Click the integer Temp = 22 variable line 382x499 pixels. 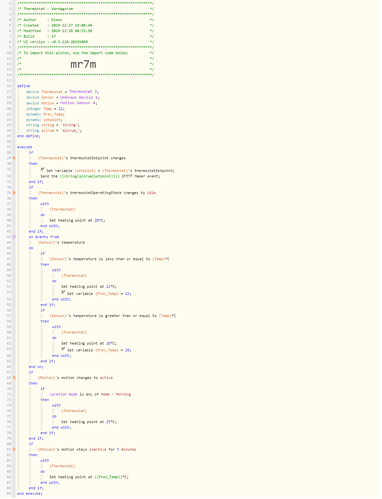(x=46, y=109)
